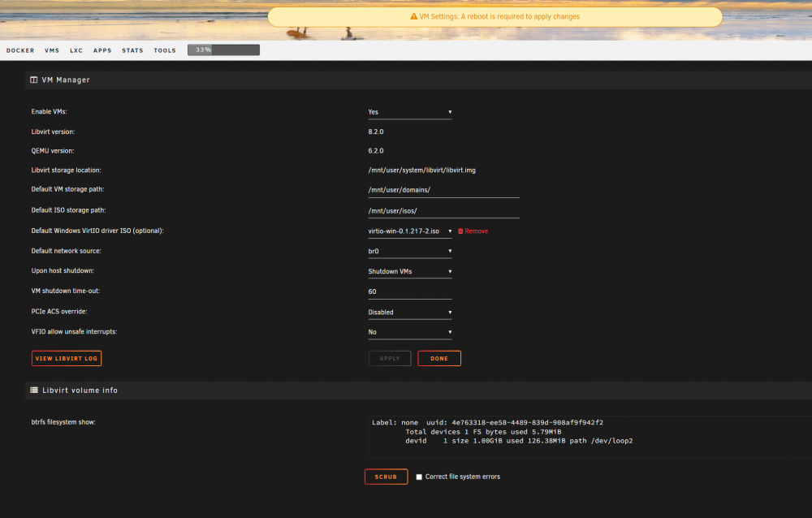This screenshot has height=518, width=812.
Task: Click the red trash icon beside Remove
Action: tap(460, 231)
